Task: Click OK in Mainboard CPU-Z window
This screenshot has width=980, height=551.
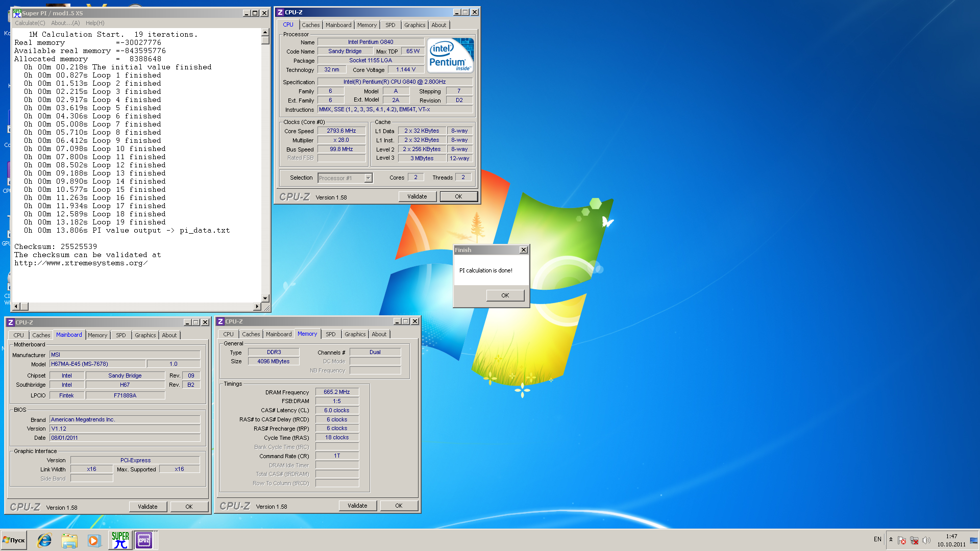Action: coord(189,507)
